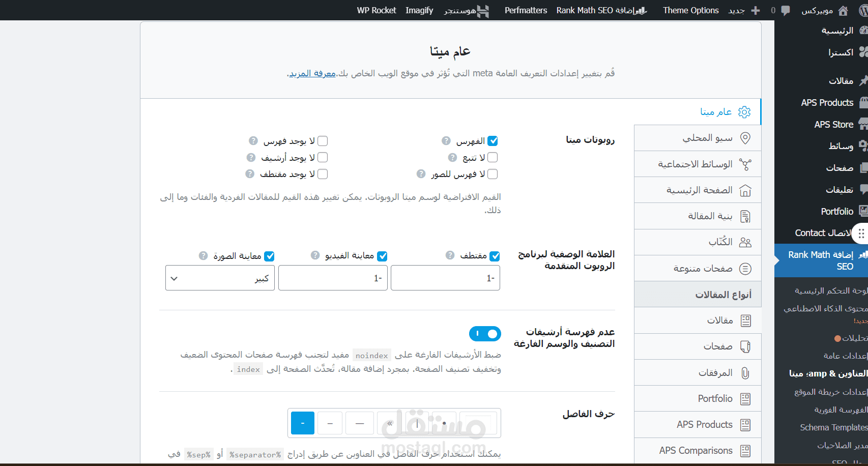Image resolution: width=868 pixels, height=466 pixels.
Task: Click the location pin icon for سيو المحلي
Action: [x=745, y=138]
